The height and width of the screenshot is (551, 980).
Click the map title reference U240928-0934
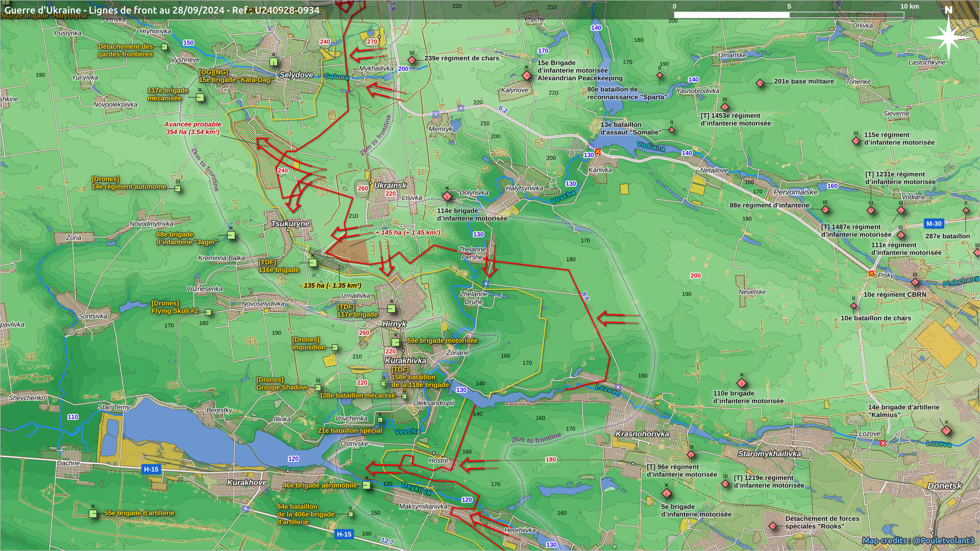(x=287, y=10)
